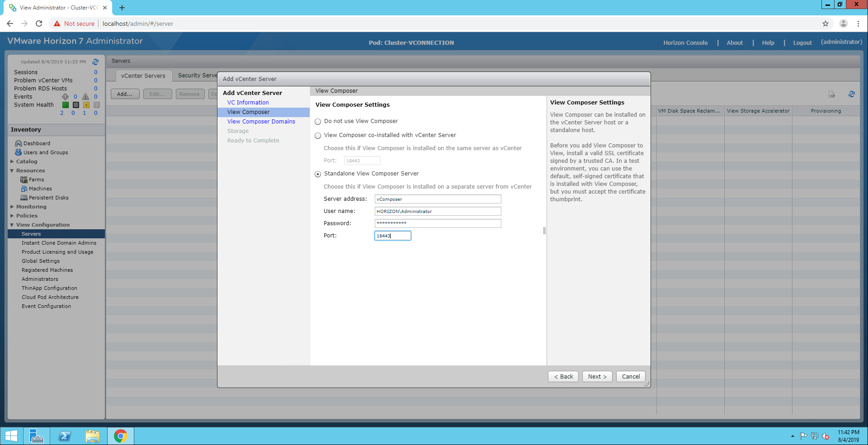
Task: Select Do not use View Composer
Action: coord(318,122)
